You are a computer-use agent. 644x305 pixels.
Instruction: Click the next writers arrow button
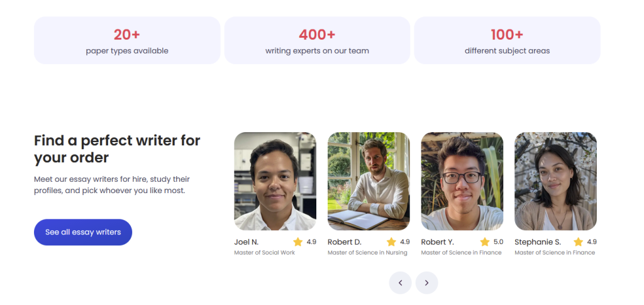(426, 283)
